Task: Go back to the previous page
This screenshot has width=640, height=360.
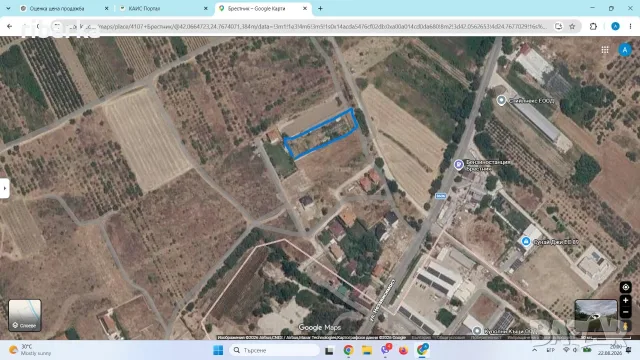Action: pyautogui.click(x=9, y=27)
